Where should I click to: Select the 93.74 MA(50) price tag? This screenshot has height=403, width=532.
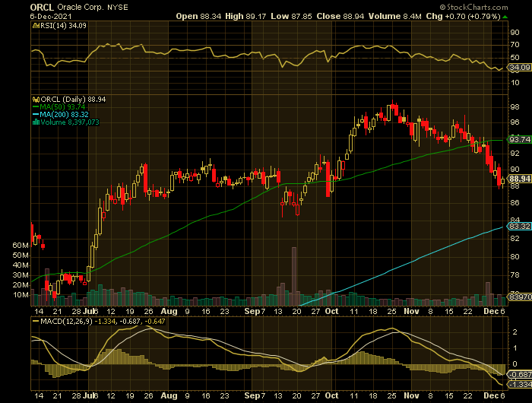(x=518, y=139)
